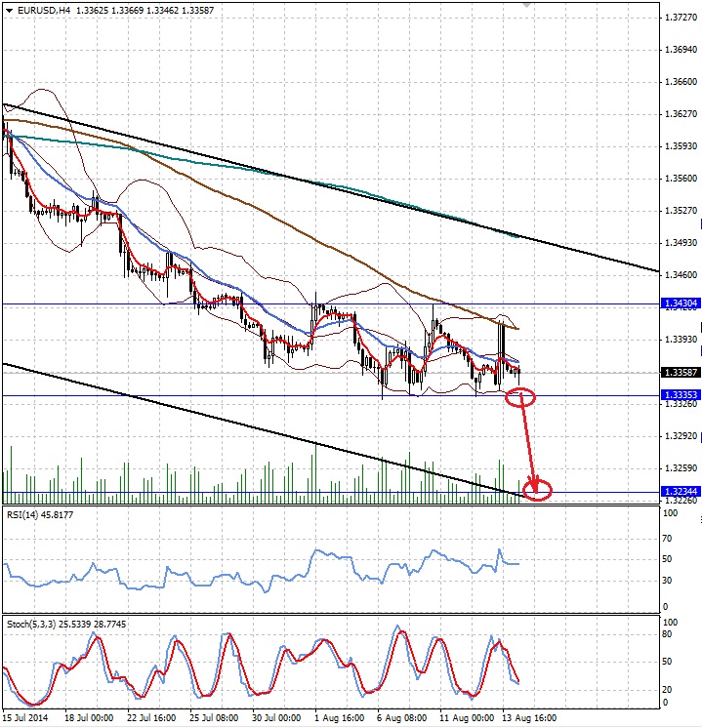Select the lower red circle at 1.32344 target

coord(538,490)
